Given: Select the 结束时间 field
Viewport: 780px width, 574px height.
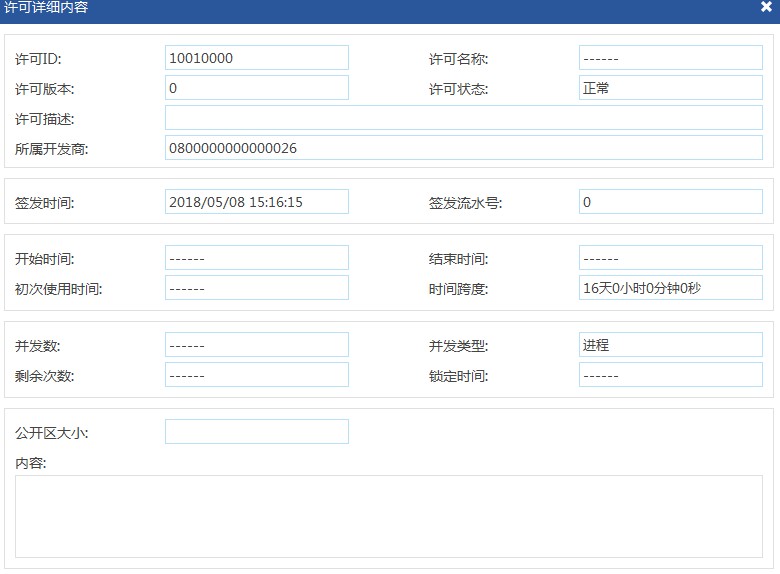Looking at the screenshot, I should click(x=670, y=258).
